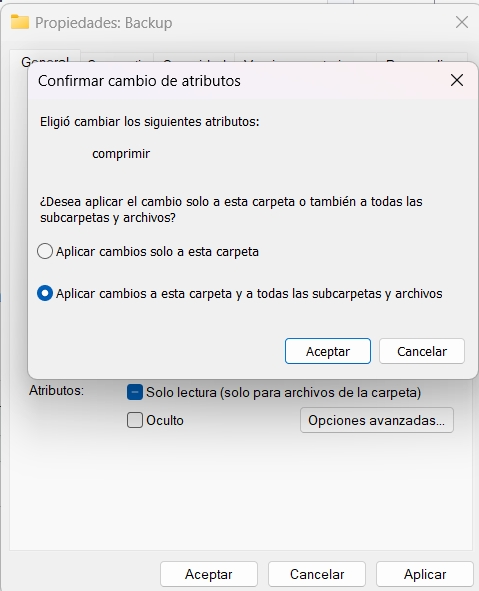479x591 pixels.
Task: Click the Aplicar button
Action: pyautogui.click(x=425, y=574)
